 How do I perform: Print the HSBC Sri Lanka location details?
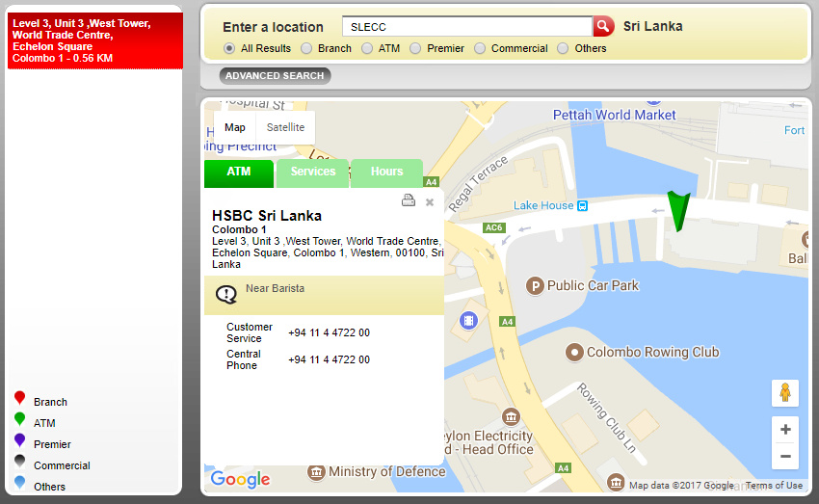409,200
